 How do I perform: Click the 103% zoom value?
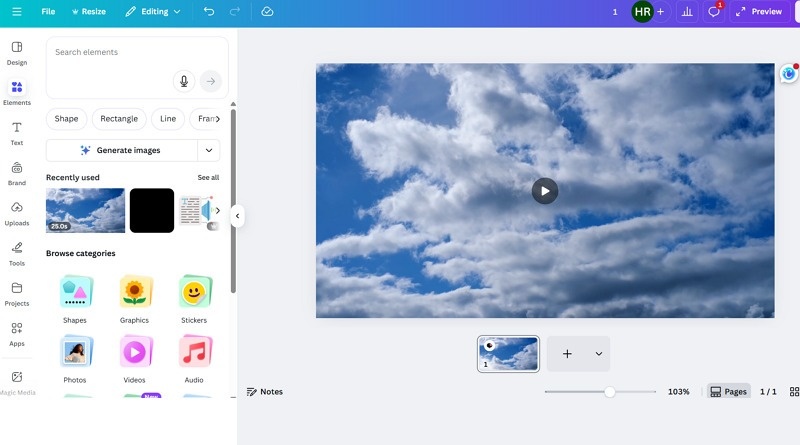click(679, 391)
